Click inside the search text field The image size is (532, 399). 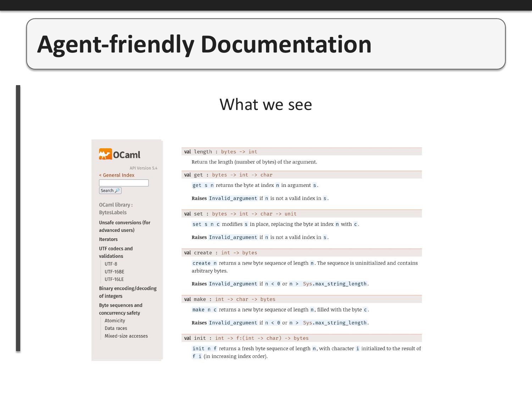coord(124,183)
